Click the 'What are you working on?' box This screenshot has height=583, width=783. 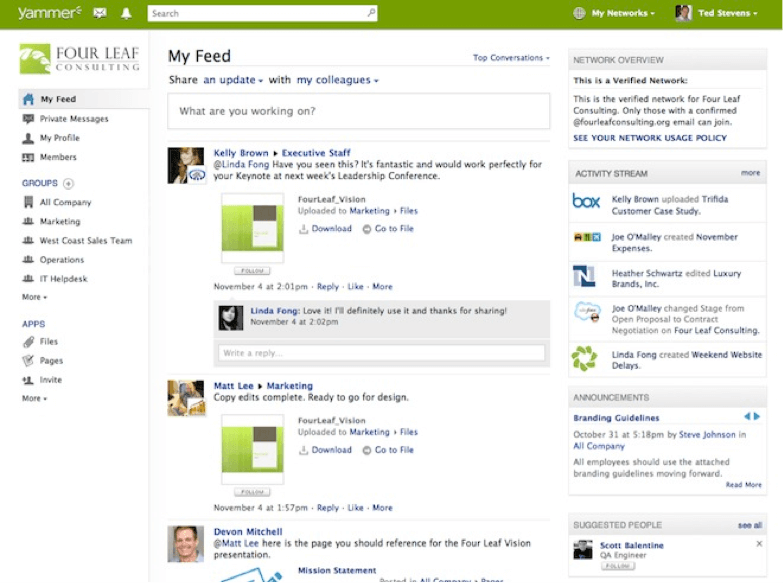[x=358, y=111]
